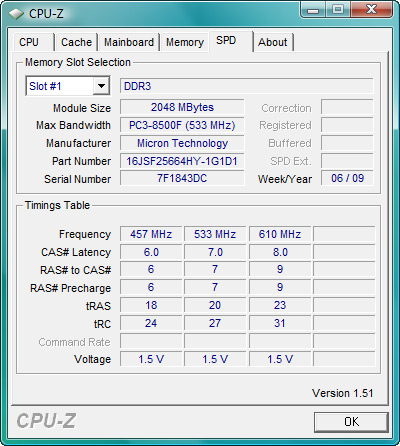Screen dimensions: 400x446
Task: Click the Micron Technology manufacturer value
Action: [x=182, y=143]
